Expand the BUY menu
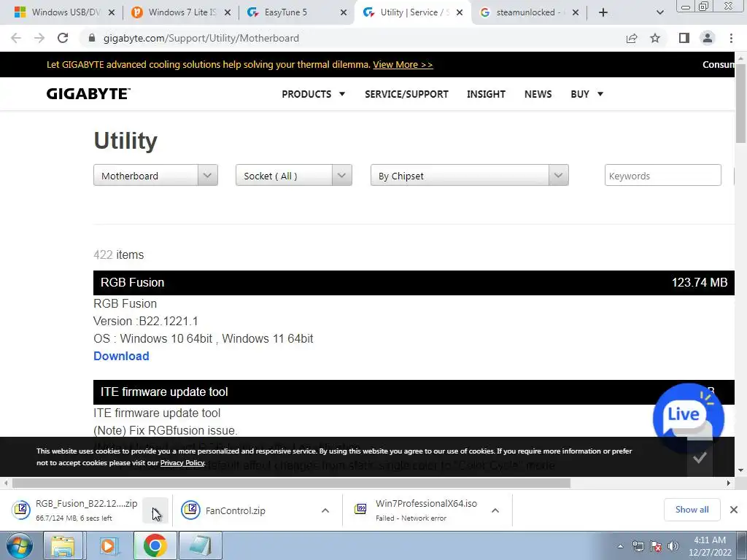The width and height of the screenshot is (747, 560). (x=587, y=94)
